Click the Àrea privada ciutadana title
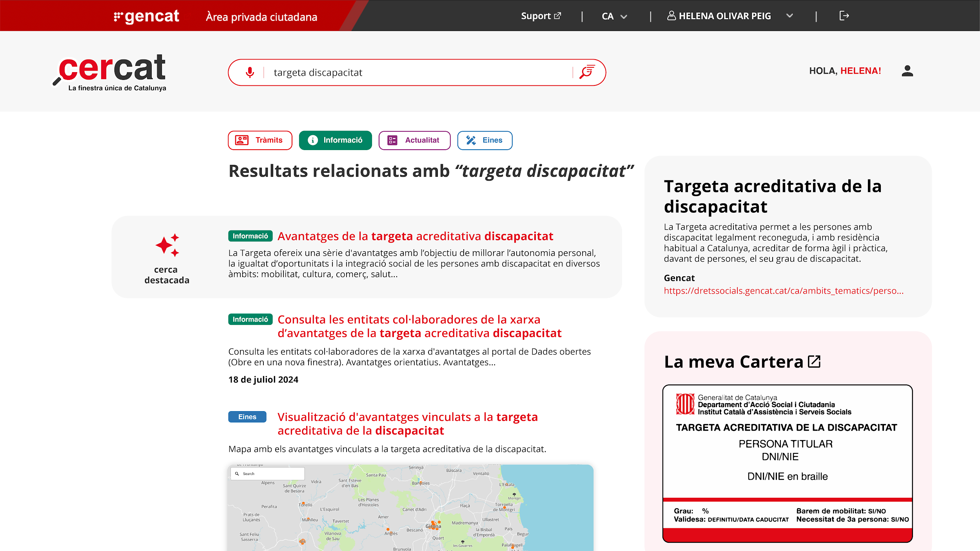This screenshot has width=980, height=551. [261, 17]
